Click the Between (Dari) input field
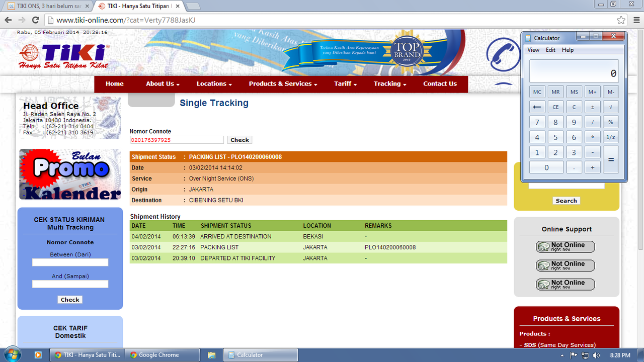 (70, 262)
